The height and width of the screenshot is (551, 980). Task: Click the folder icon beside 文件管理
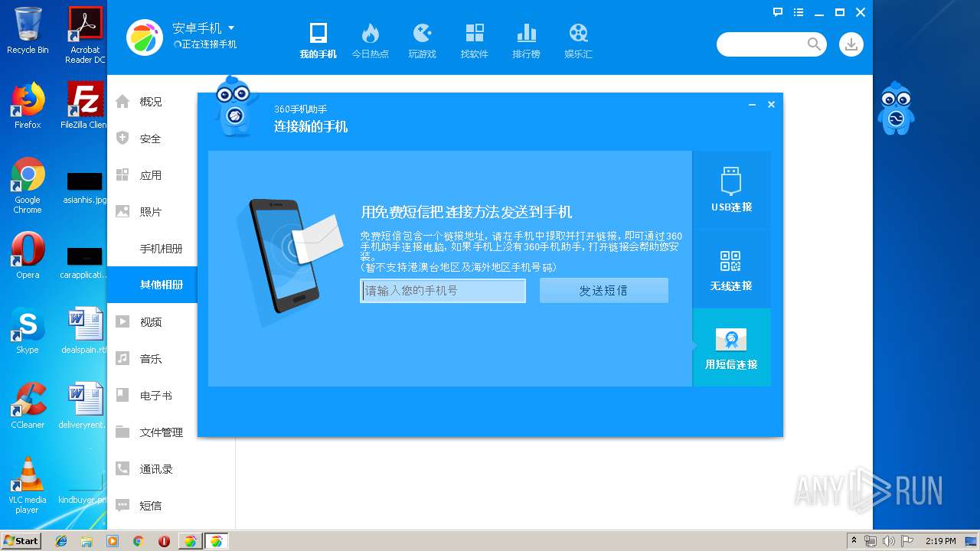[x=122, y=432]
